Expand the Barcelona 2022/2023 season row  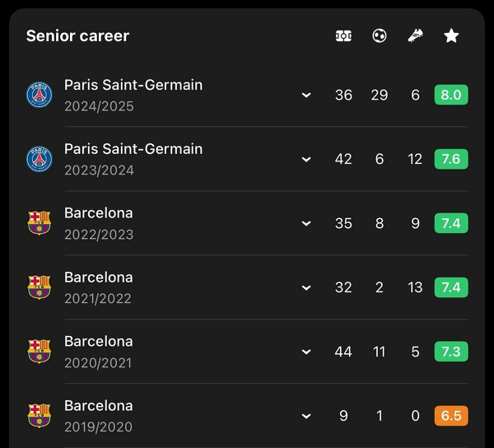tap(306, 223)
